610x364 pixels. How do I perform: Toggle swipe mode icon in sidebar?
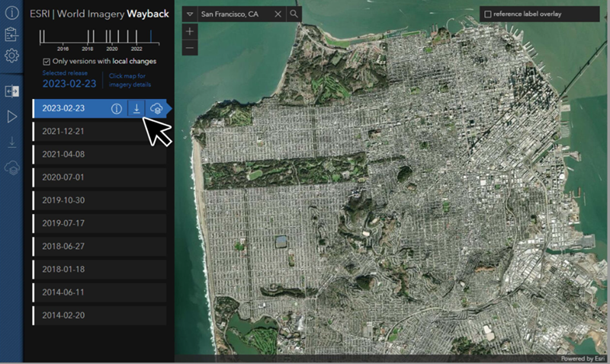click(x=11, y=91)
